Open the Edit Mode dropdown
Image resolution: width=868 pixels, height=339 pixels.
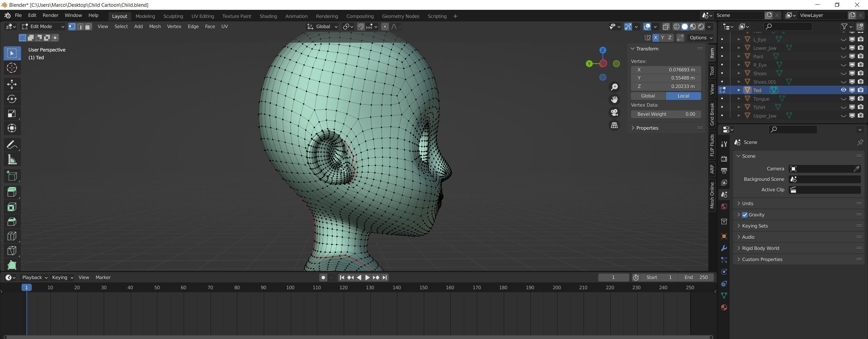(x=42, y=26)
